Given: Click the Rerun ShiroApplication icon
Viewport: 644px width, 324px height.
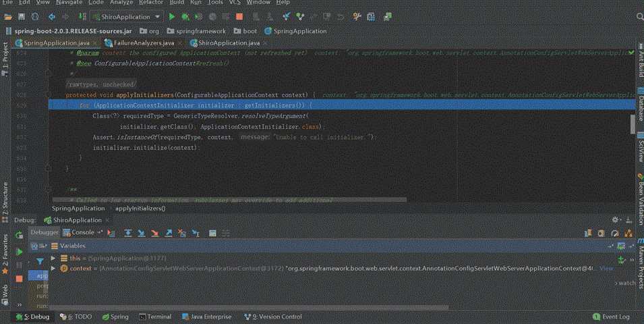Looking at the screenshot, I should (19, 235).
